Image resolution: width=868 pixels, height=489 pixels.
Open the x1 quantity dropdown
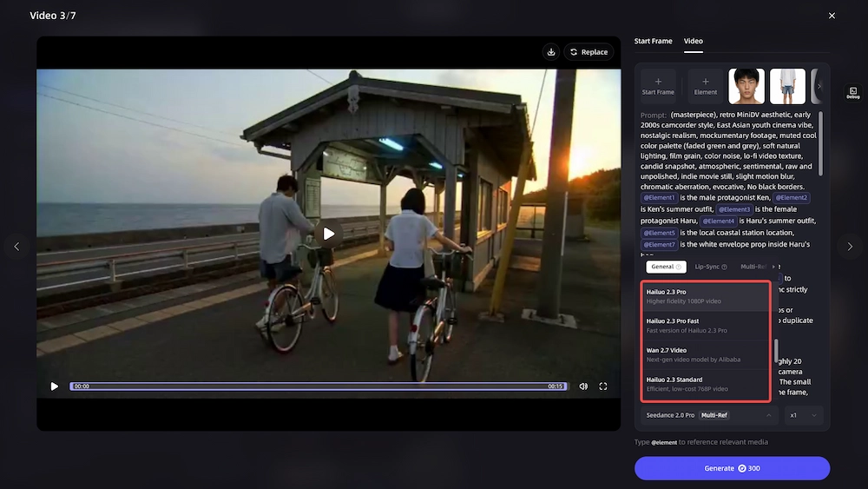click(x=804, y=415)
